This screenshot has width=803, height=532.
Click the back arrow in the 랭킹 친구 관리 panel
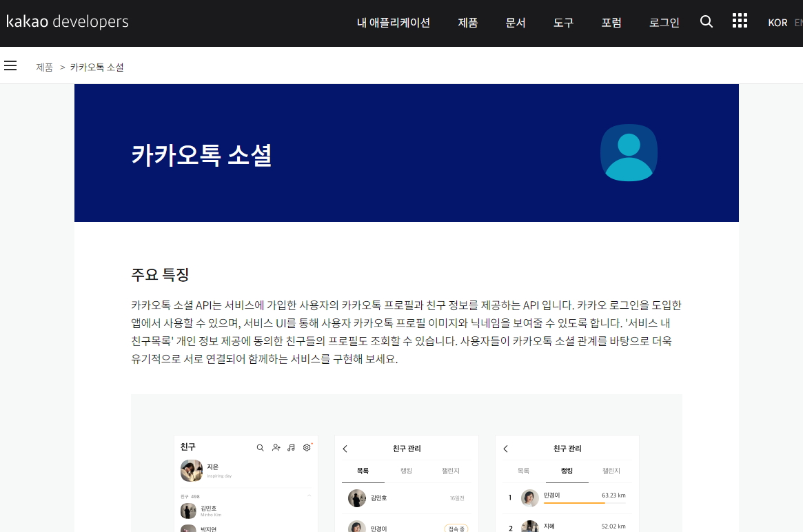click(x=505, y=449)
